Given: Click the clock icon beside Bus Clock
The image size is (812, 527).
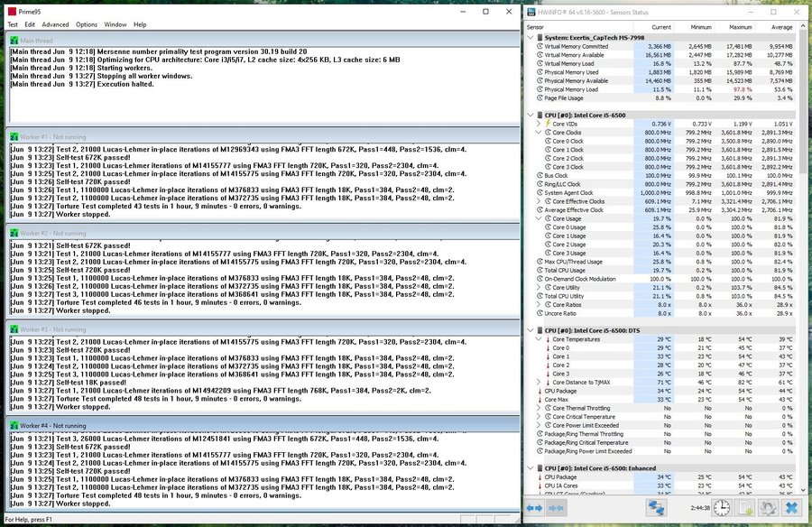Looking at the screenshot, I should [540, 176].
